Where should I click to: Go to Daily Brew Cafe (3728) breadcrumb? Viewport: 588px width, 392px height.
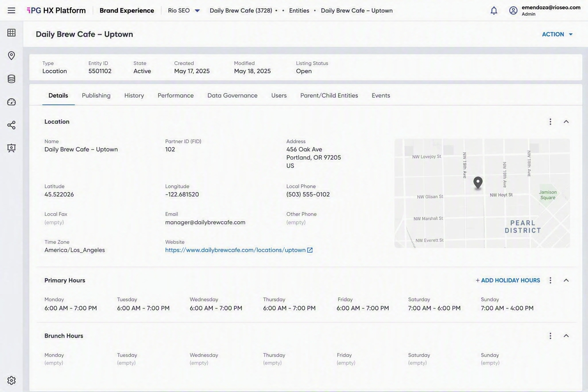pos(241,10)
